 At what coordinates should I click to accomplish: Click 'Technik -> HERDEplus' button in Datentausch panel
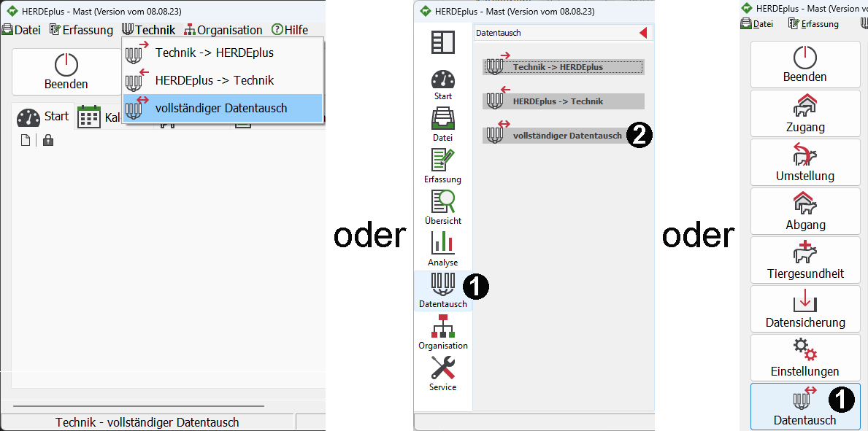(x=564, y=67)
